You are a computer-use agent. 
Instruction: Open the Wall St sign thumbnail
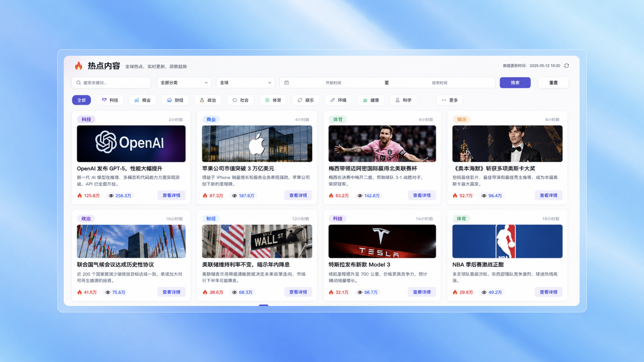click(x=257, y=241)
